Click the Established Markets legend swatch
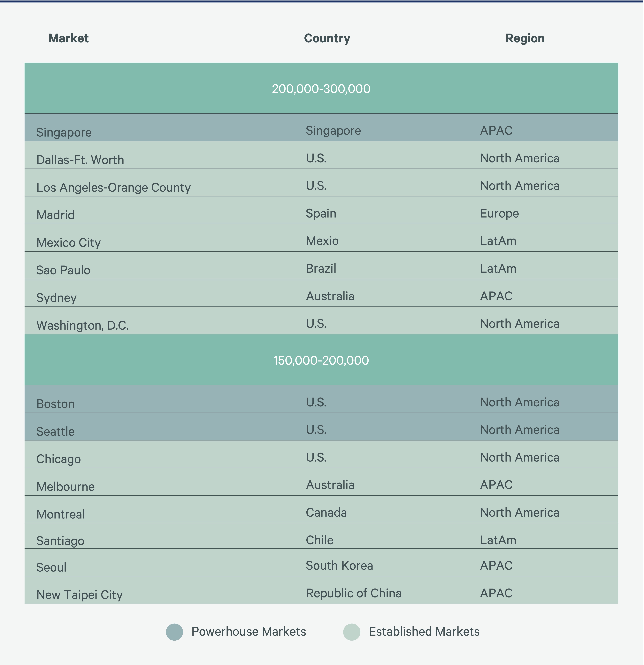The width and height of the screenshot is (644, 665). [352, 632]
